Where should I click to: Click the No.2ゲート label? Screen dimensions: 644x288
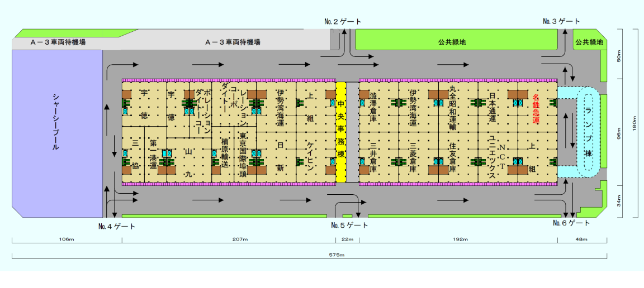click(x=343, y=22)
